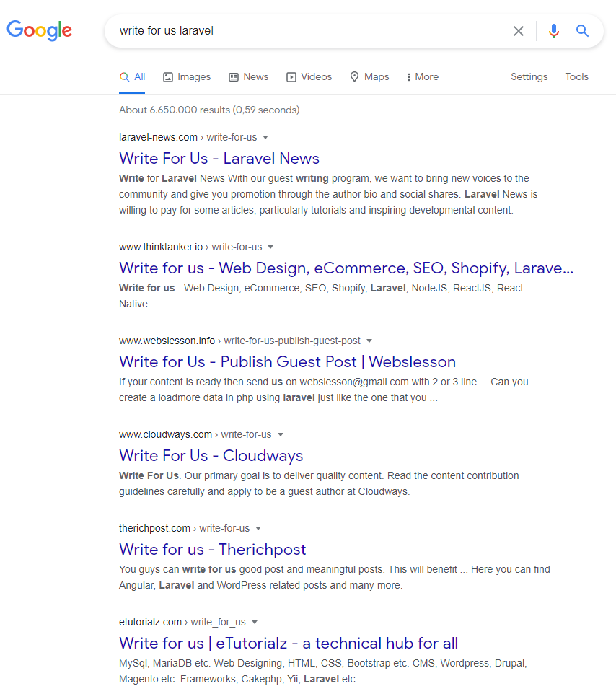The width and height of the screenshot is (616, 694).
Task: Expand the cloudways.com result dropdown arrow
Action: tap(280, 435)
